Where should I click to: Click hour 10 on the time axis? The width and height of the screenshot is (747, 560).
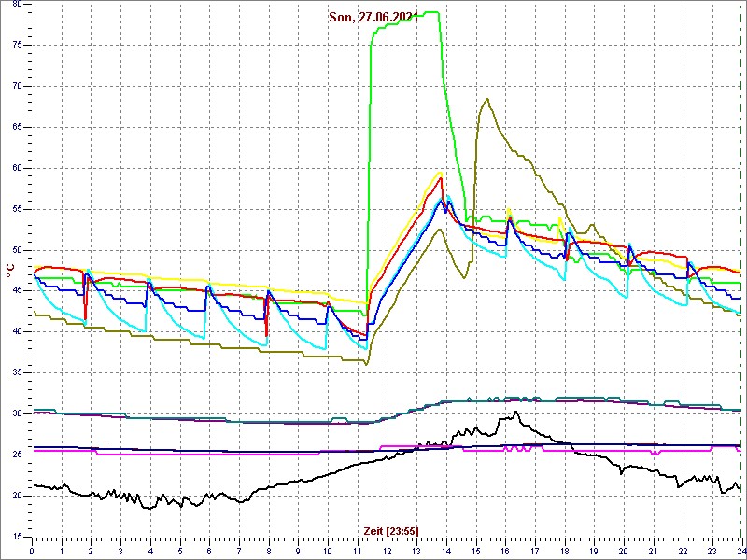328,551
